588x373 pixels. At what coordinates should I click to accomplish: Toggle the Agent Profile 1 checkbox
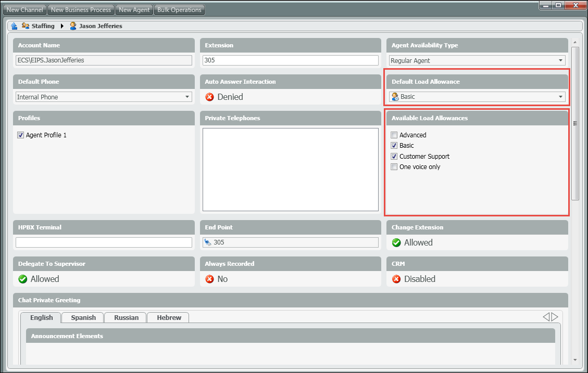point(21,135)
